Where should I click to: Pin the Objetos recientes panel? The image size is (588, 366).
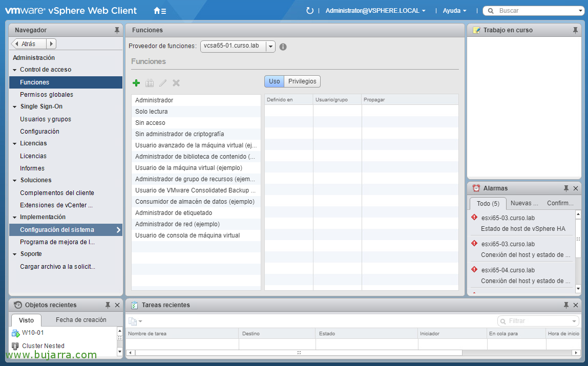click(108, 305)
